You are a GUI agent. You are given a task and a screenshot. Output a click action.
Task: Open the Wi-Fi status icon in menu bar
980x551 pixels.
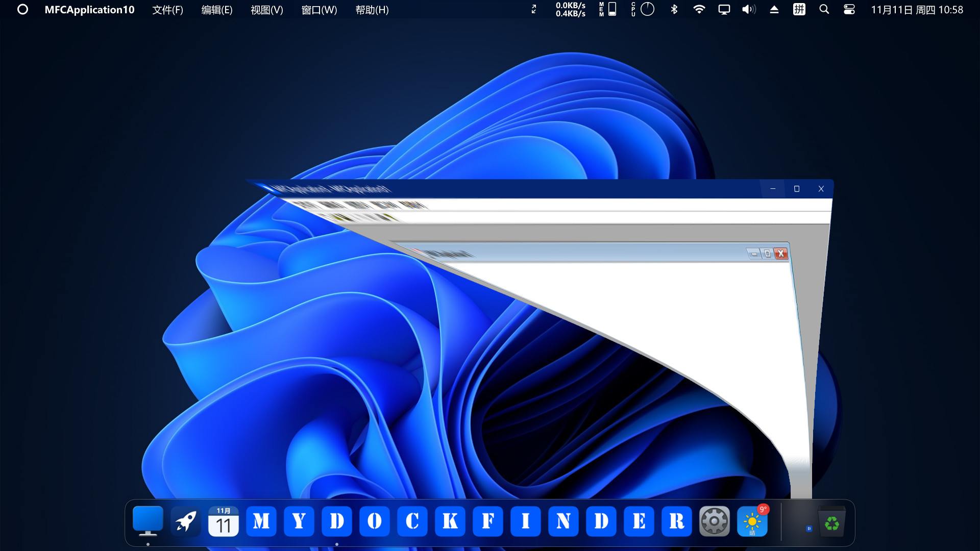click(x=699, y=9)
